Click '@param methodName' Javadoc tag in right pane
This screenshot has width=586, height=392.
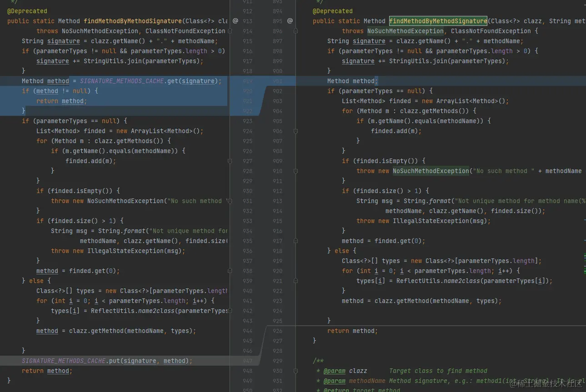click(x=355, y=381)
